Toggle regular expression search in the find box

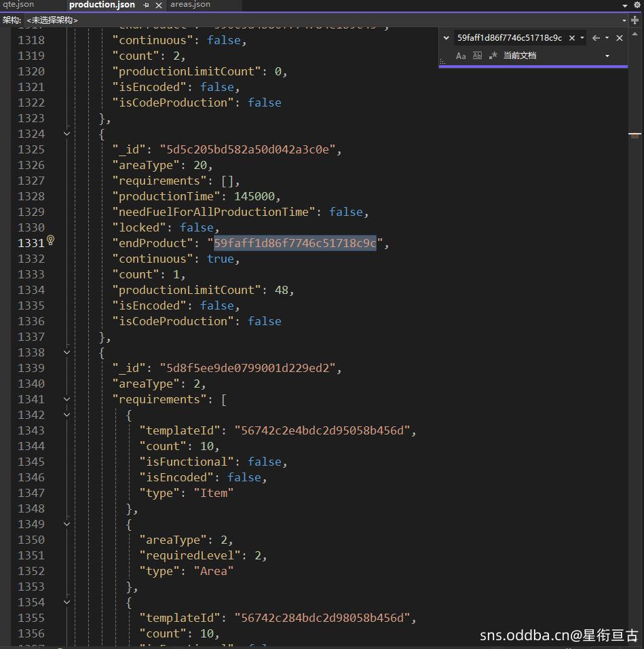pos(493,56)
